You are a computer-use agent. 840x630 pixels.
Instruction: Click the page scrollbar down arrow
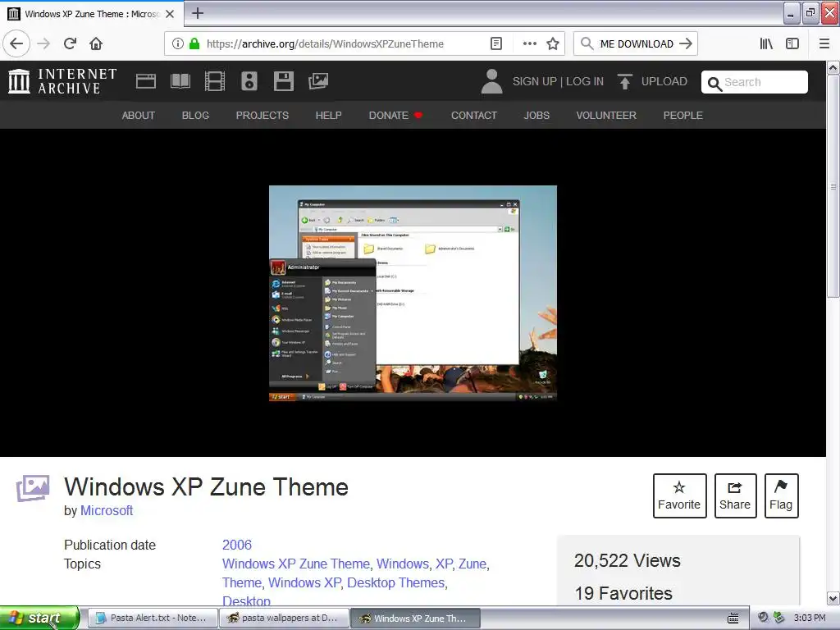pyautogui.click(x=833, y=598)
